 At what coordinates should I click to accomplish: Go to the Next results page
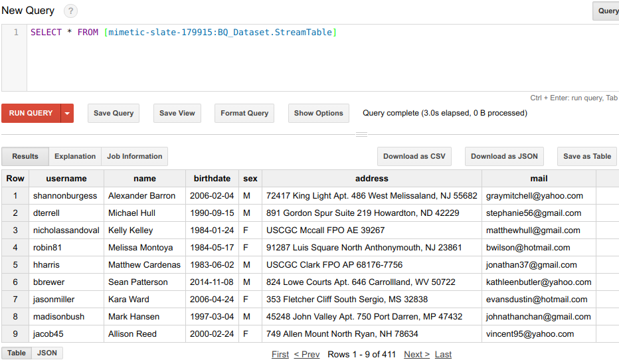[x=417, y=355]
